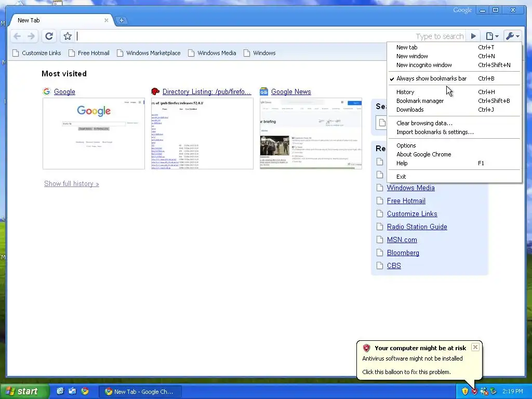Click the Directory Listing favicon icon
532x399 pixels.
click(x=155, y=91)
